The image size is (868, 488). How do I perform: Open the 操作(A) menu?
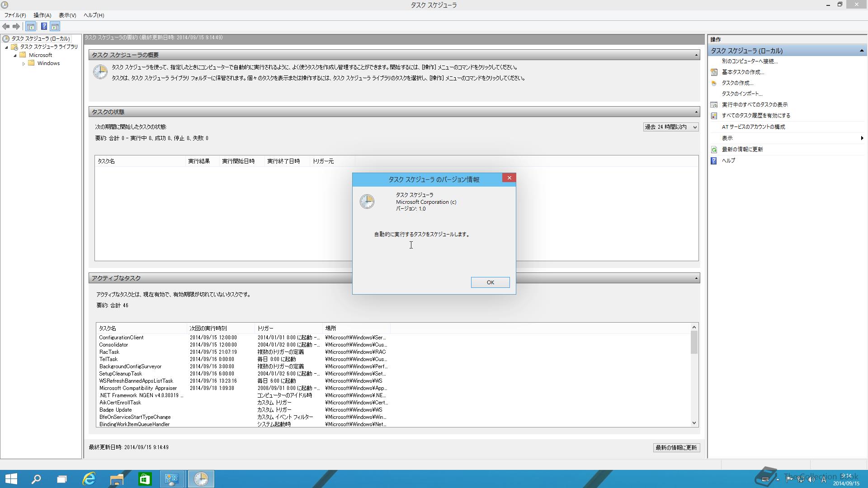coord(42,15)
